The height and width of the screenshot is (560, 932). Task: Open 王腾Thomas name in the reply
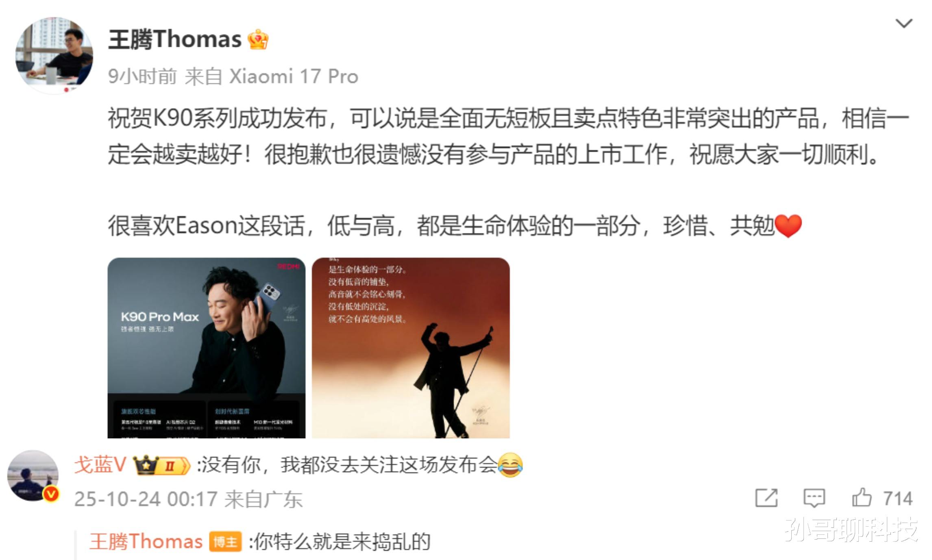(x=146, y=542)
